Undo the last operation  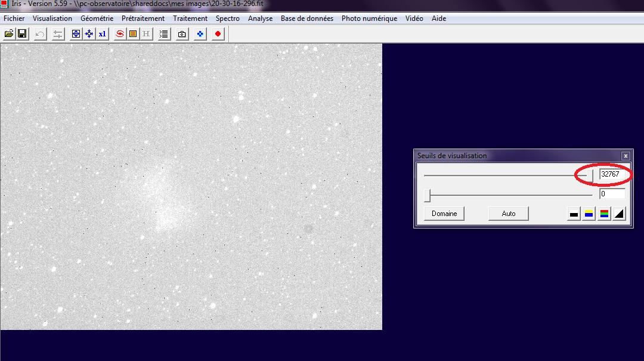[x=39, y=34]
